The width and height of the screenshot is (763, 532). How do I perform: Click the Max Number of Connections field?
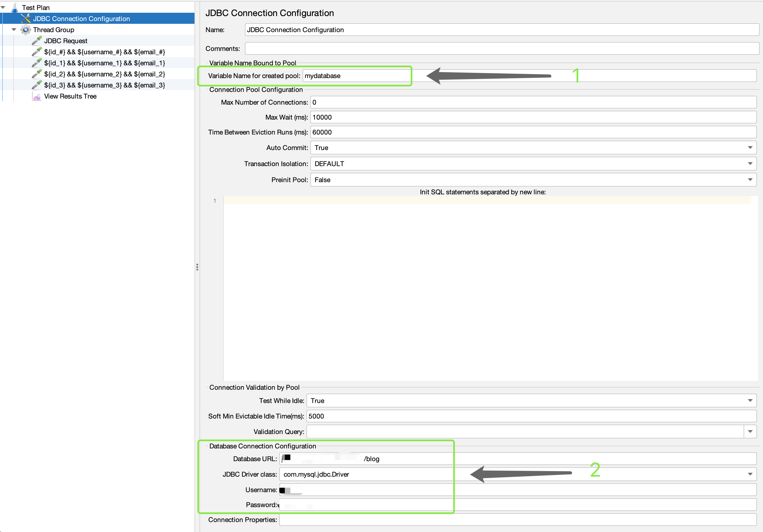(x=532, y=102)
